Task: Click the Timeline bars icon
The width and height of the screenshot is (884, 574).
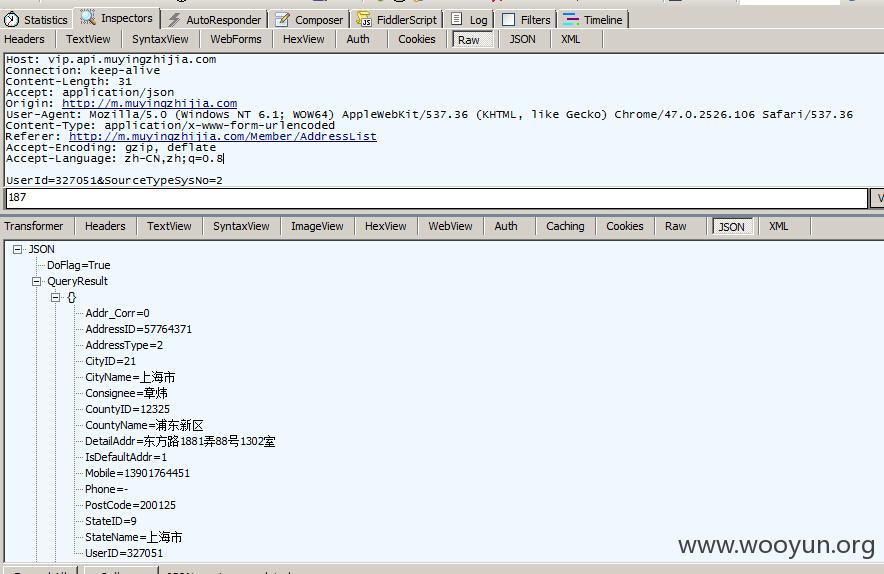Action: tap(571, 19)
